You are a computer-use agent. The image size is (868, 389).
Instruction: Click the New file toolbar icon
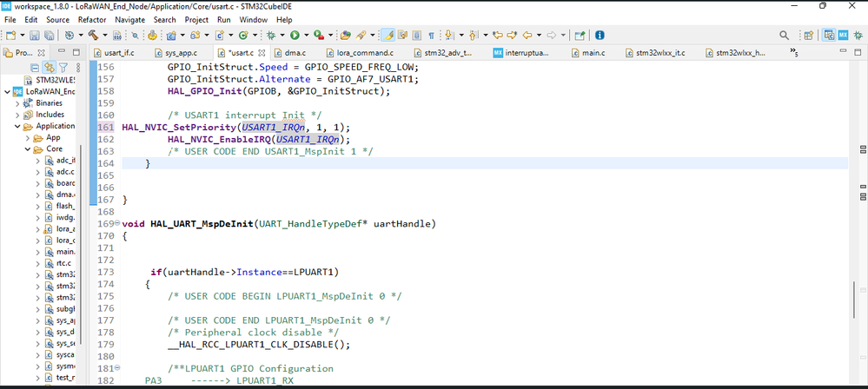[11, 36]
